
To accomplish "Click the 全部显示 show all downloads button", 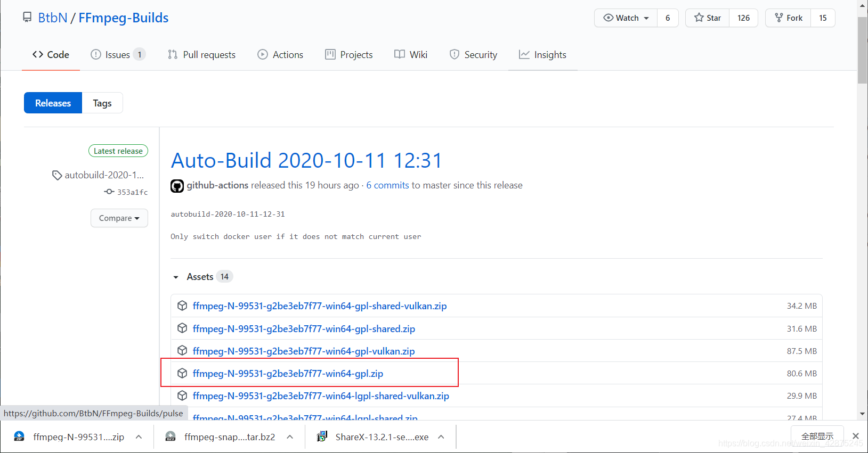I will [x=817, y=436].
